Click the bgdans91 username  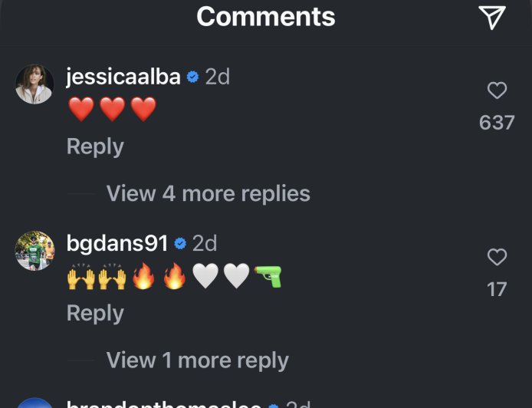coord(117,243)
